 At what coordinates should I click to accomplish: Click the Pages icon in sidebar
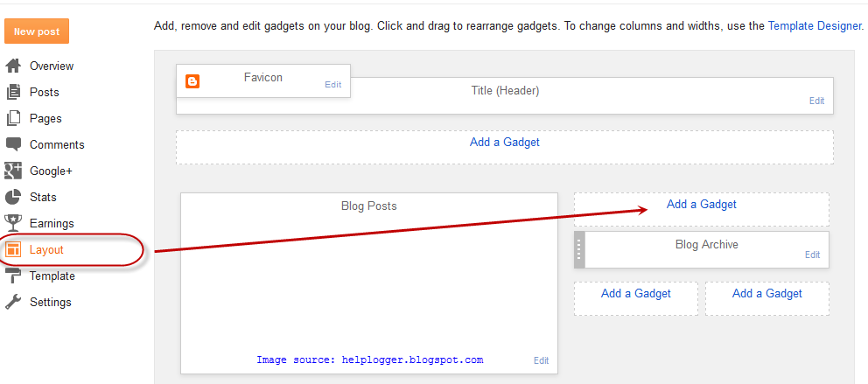click(13, 118)
